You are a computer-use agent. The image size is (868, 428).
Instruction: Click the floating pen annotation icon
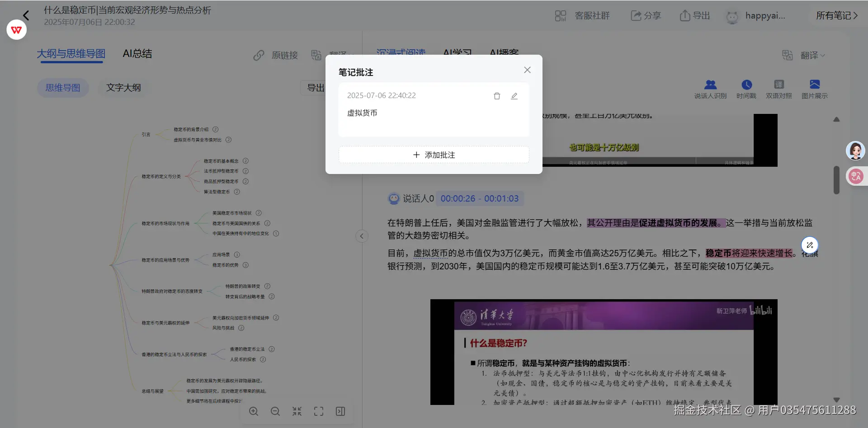[x=810, y=245]
